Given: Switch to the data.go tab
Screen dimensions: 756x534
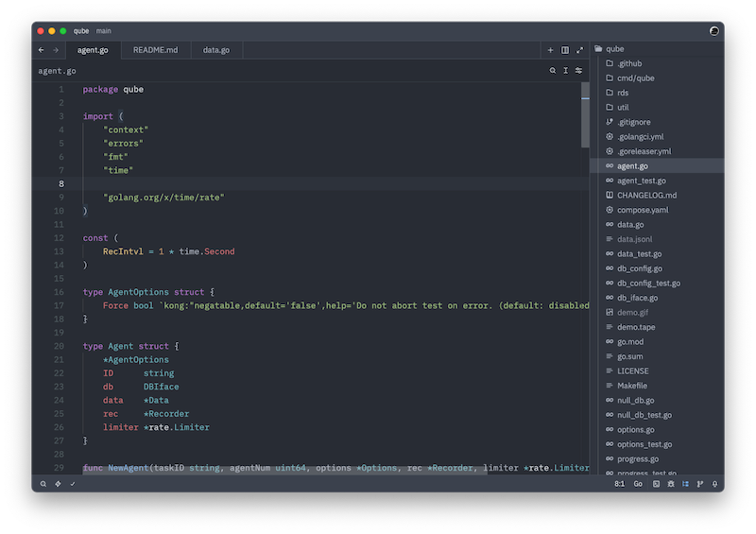Looking at the screenshot, I should 216,50.
